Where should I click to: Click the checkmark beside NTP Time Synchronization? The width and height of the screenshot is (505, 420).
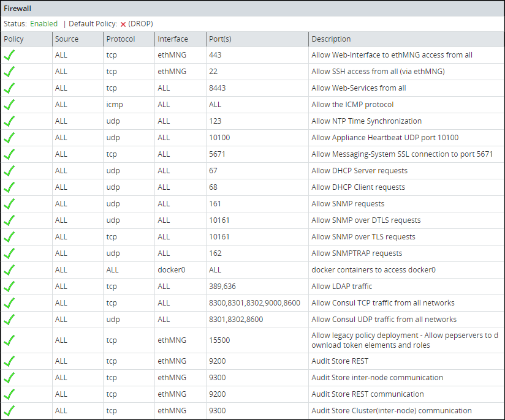9,121
